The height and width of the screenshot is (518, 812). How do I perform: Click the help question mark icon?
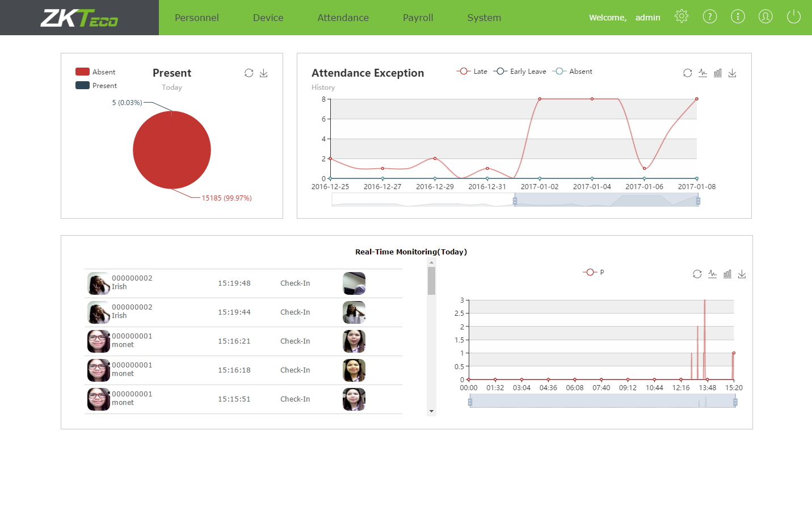coord(709,16)
